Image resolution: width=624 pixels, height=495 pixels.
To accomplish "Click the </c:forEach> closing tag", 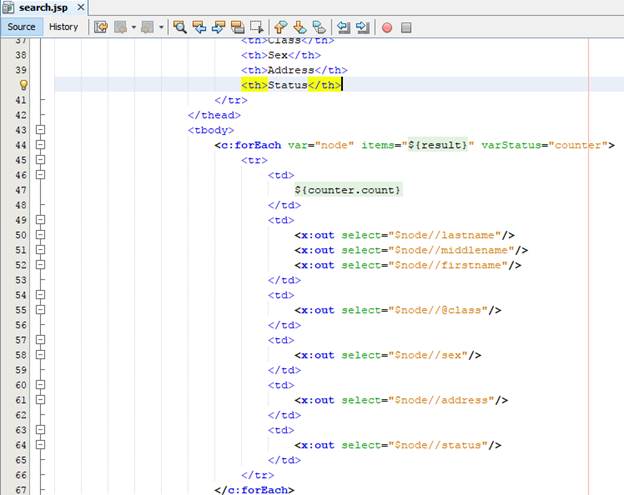I will tap(254, 490).
